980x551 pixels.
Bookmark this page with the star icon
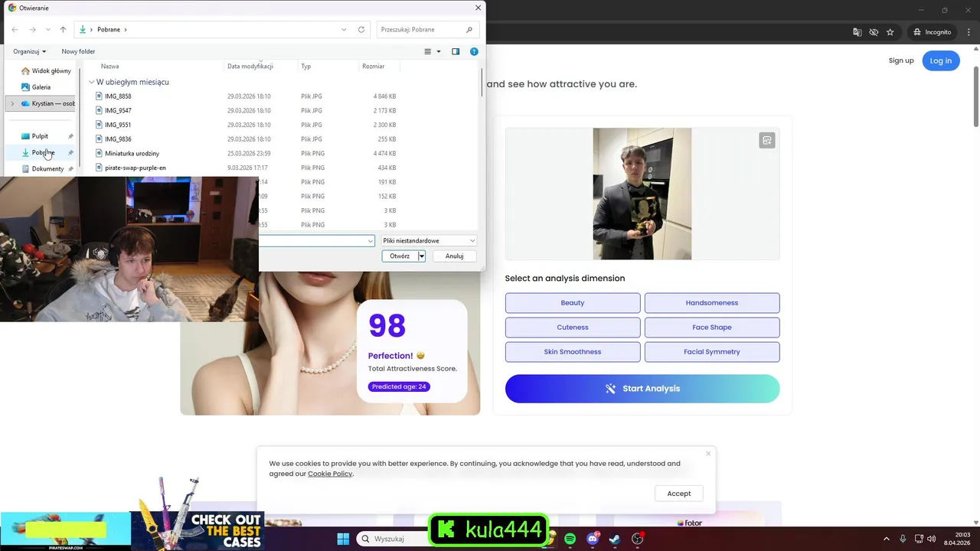[890, 32]
